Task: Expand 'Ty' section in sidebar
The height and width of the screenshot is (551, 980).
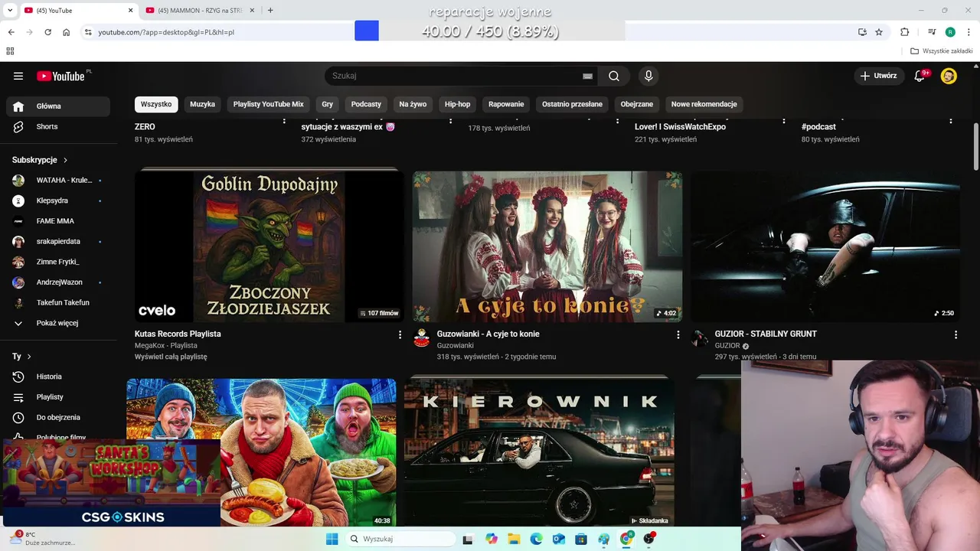Action: 21,357
